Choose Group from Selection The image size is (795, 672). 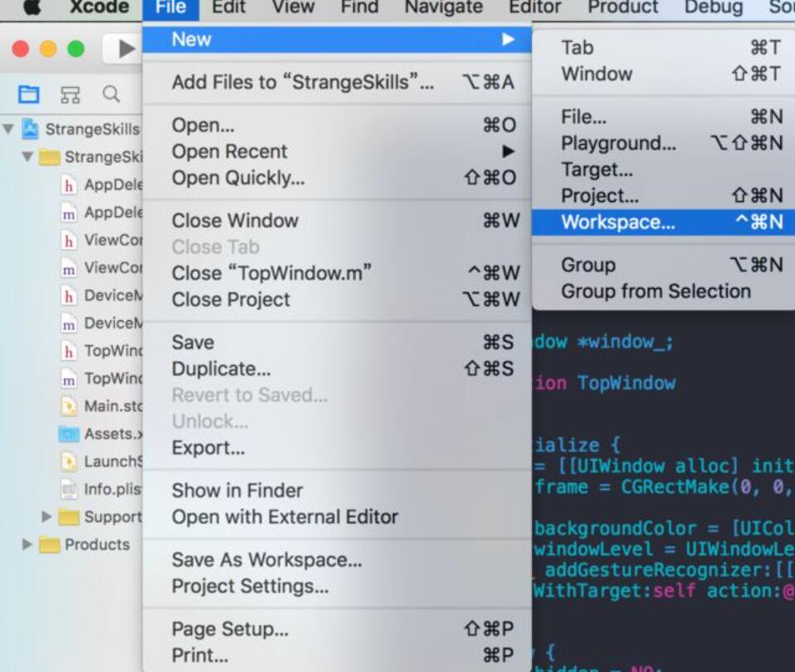(x=663, y=291)
